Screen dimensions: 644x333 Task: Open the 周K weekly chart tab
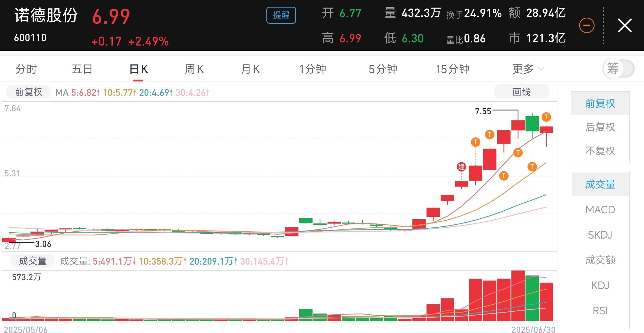coord(194,69)
